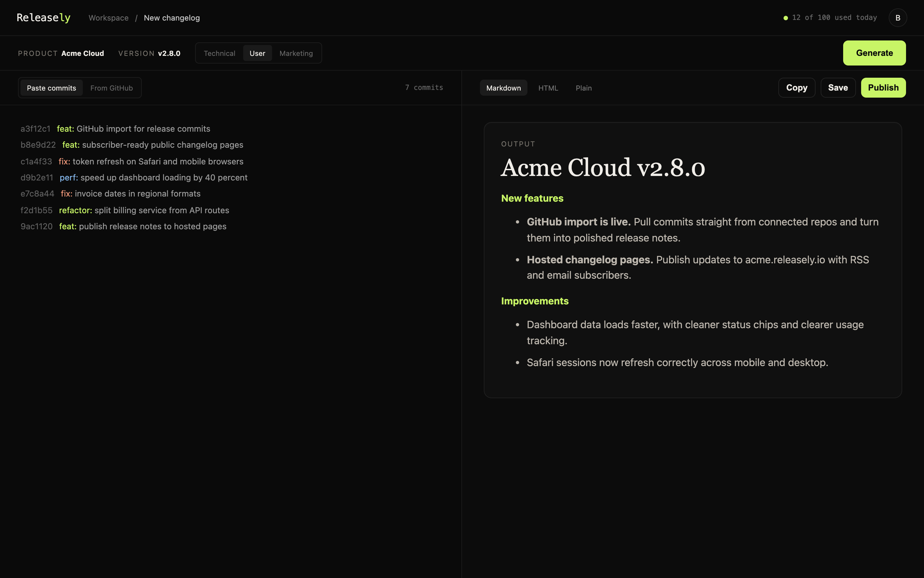Edit the v2.8.0 version field
This screenshot has width=924, height=578.
169,53
